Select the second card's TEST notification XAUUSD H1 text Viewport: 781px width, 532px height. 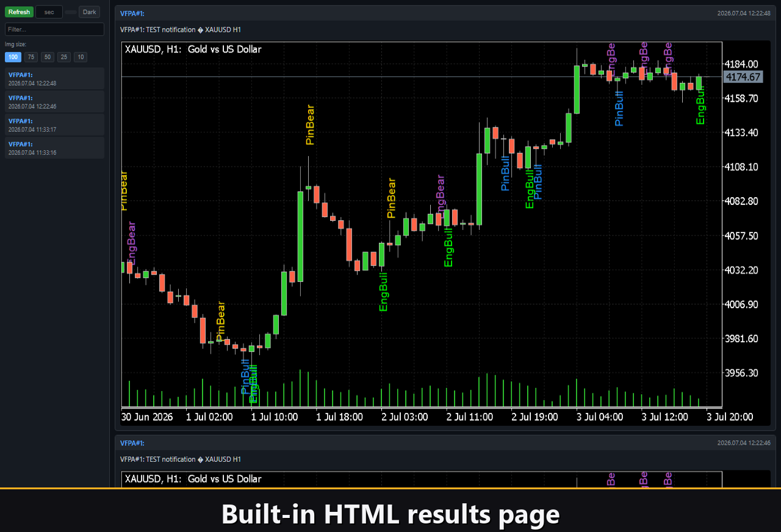181,459
